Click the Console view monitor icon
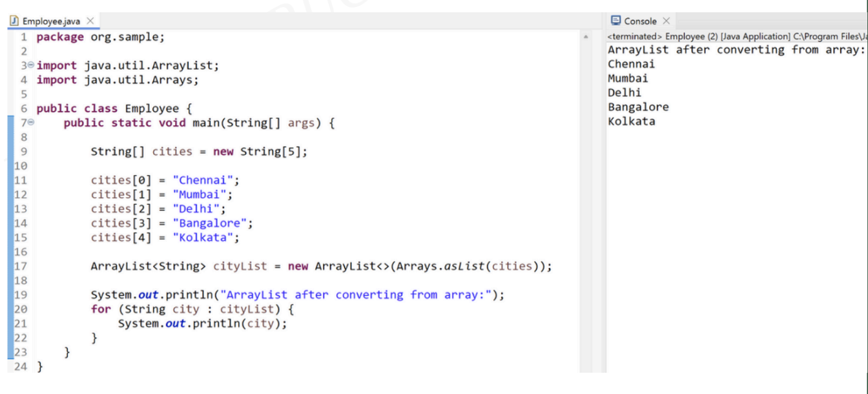The height and width of the screenshot is (394, 868). [615, 21]
